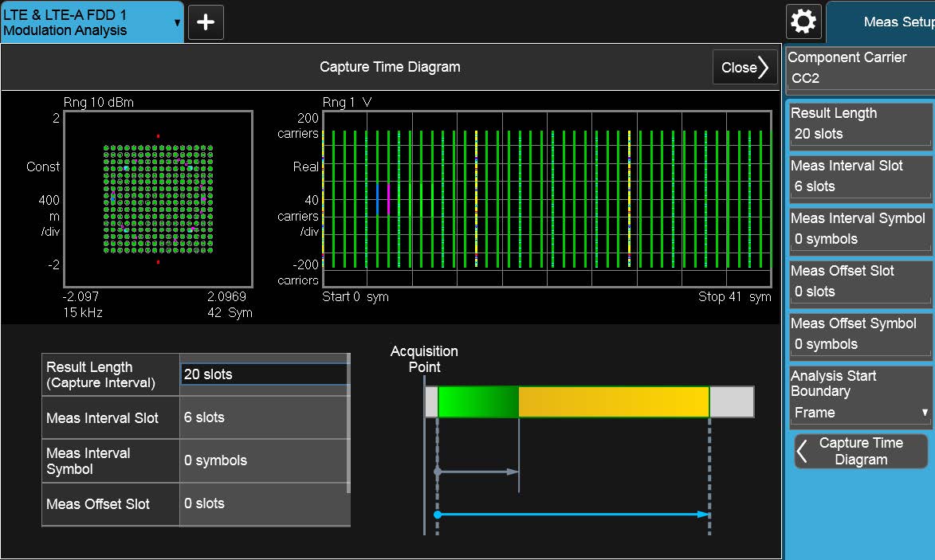Add a new measurement screen with plus button
This screenshot has height=560, width=935.
coord(206,22)
